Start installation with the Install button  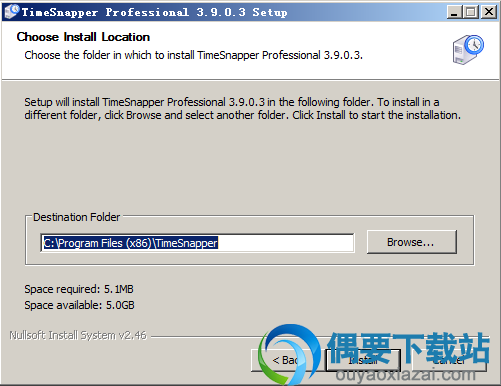(363, 360)
